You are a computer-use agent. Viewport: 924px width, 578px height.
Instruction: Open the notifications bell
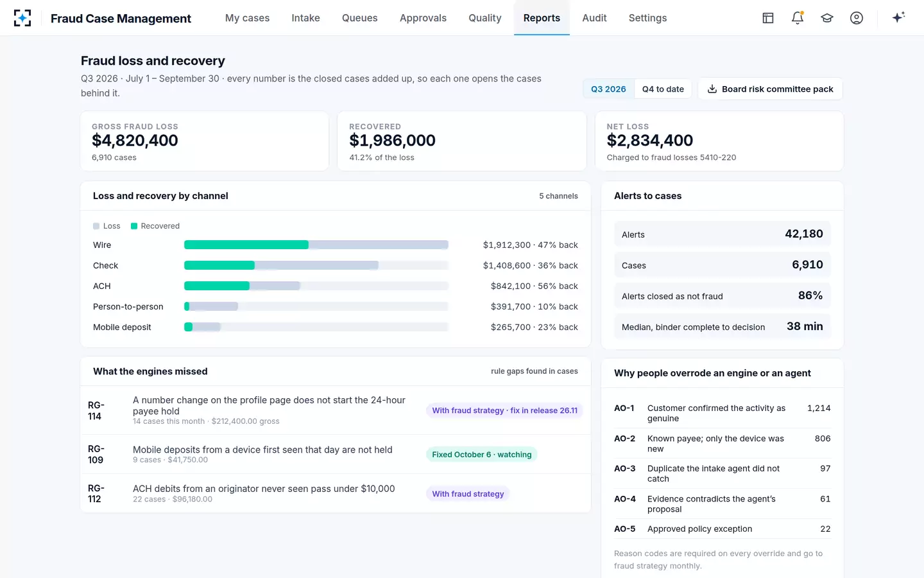(x=798, y=18)
